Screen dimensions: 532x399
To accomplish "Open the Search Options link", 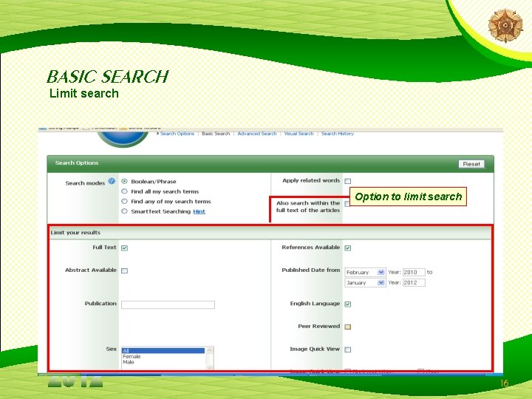I will [x=177, y=134].
